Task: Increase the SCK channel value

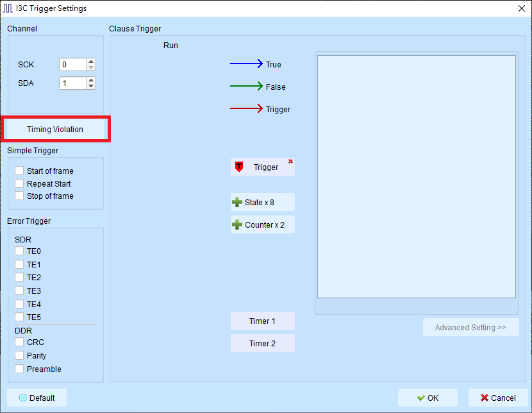Action: click(x=91, y=62)
